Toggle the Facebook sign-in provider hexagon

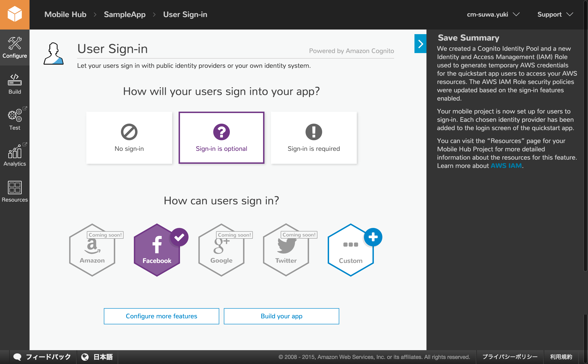pyautogui.click(x=157, y=250)
